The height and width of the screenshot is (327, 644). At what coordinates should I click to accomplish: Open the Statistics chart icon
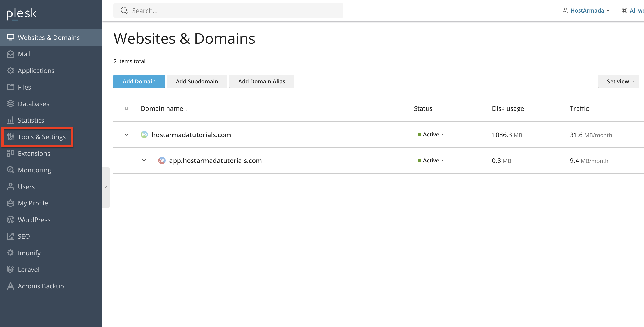(10, 120)
